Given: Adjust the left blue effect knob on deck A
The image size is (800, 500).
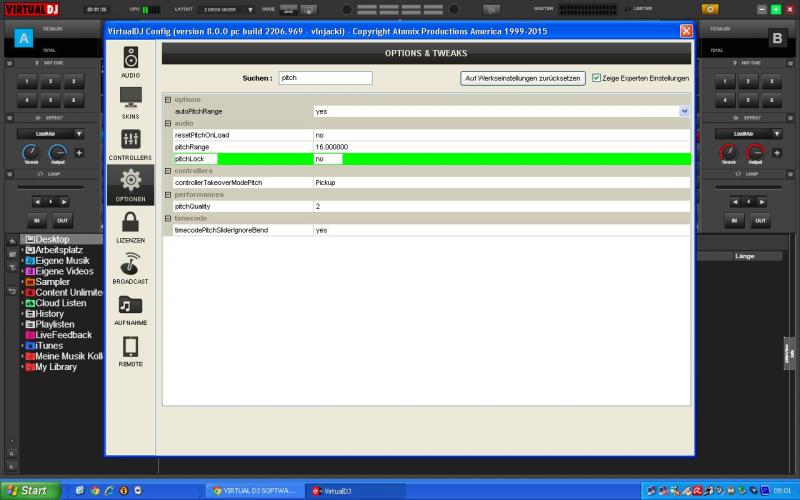Looking at the screenshot, I should coord(31,152).
